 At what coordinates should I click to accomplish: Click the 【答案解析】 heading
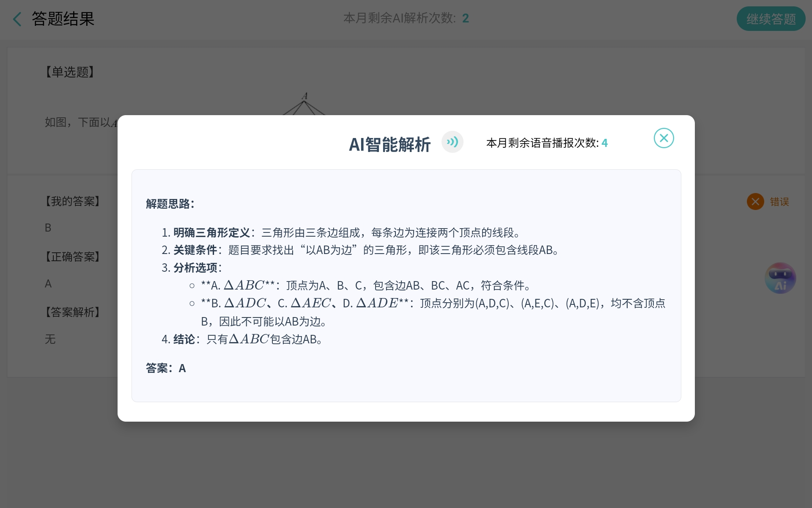click(72, 312)
